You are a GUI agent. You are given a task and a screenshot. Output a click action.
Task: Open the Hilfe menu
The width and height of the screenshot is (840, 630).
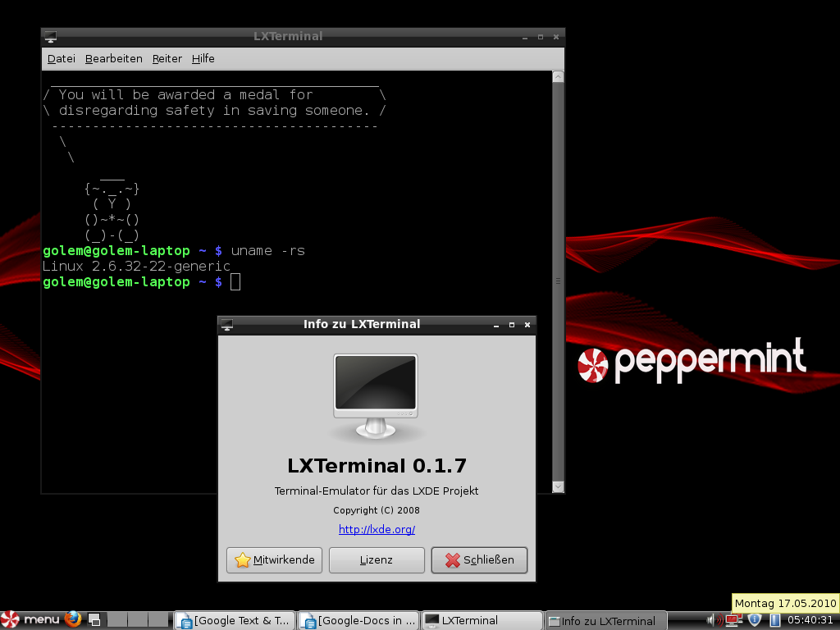point(203,59)
